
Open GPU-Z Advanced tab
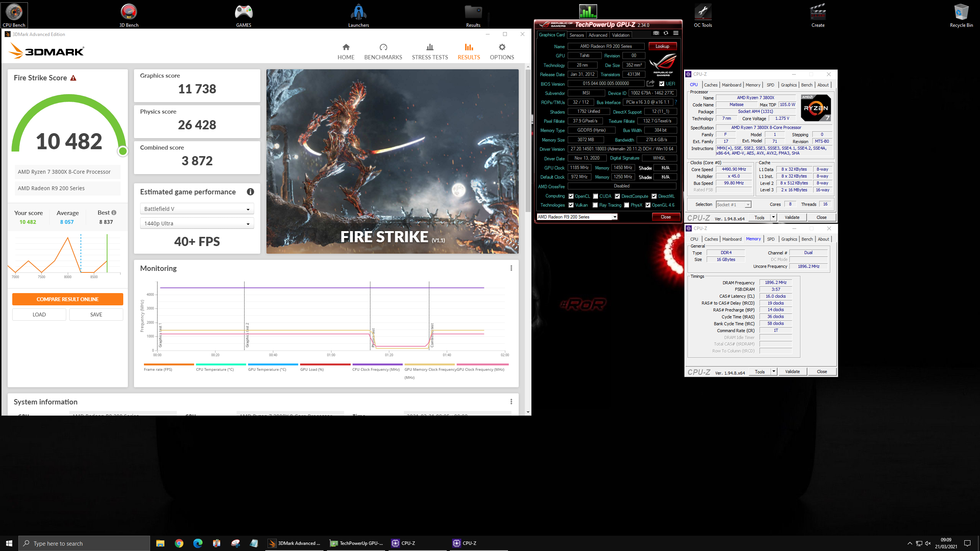(x=598, y=35)
